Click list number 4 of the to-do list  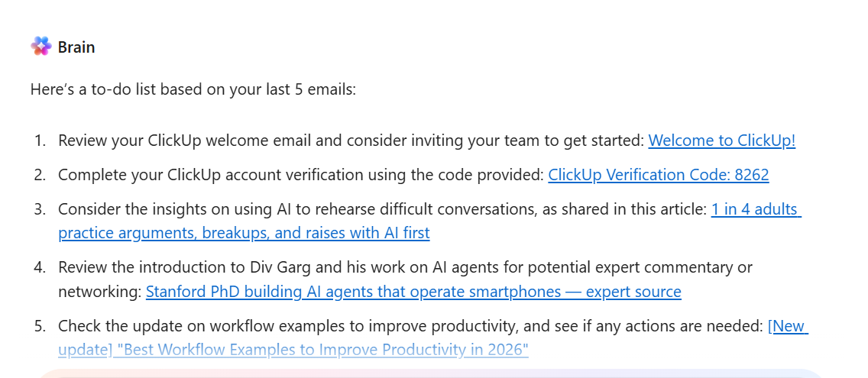(x=39, y=267)
